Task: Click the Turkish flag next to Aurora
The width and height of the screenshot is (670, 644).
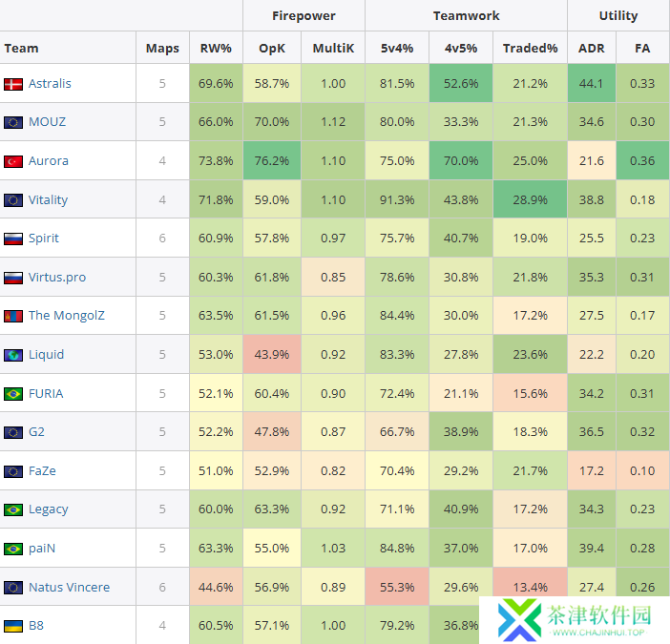Action: (x=13, y=161)
